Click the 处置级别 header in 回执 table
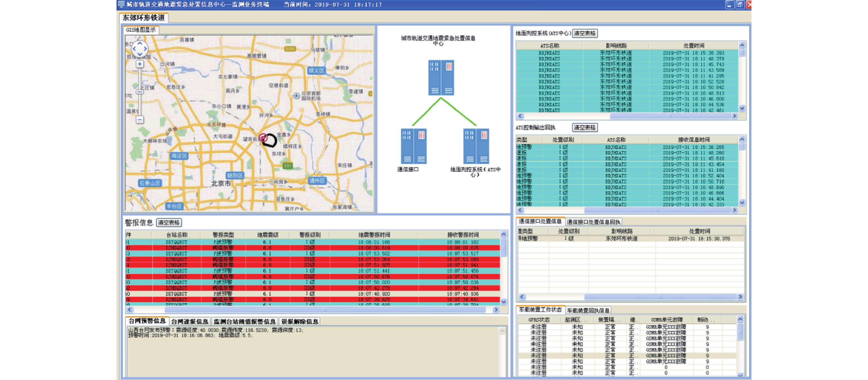The image size is (868, 380). tap(563, 140)
